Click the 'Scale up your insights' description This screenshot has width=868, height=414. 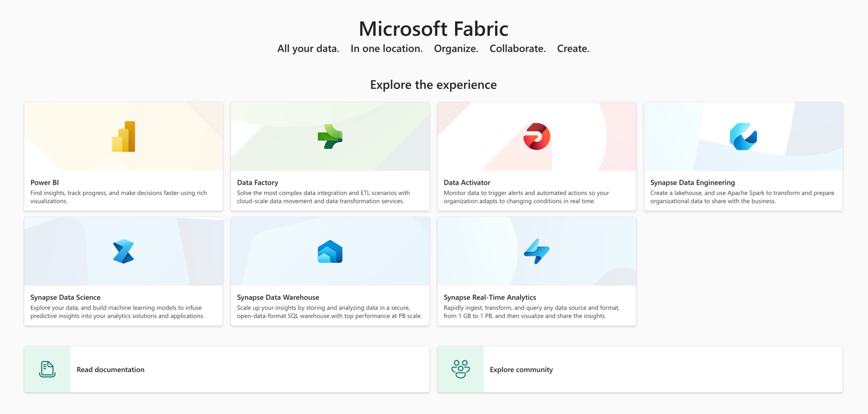click(x=329, y=311)
